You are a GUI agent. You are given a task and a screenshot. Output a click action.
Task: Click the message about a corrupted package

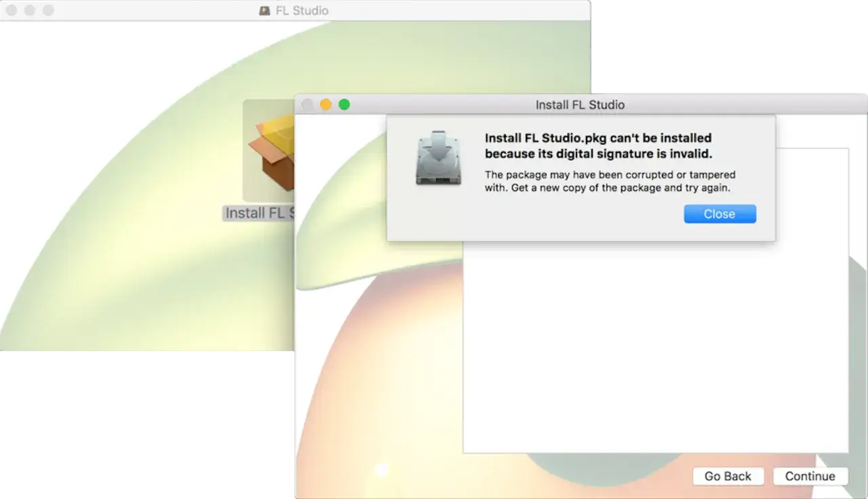point(610,181)
